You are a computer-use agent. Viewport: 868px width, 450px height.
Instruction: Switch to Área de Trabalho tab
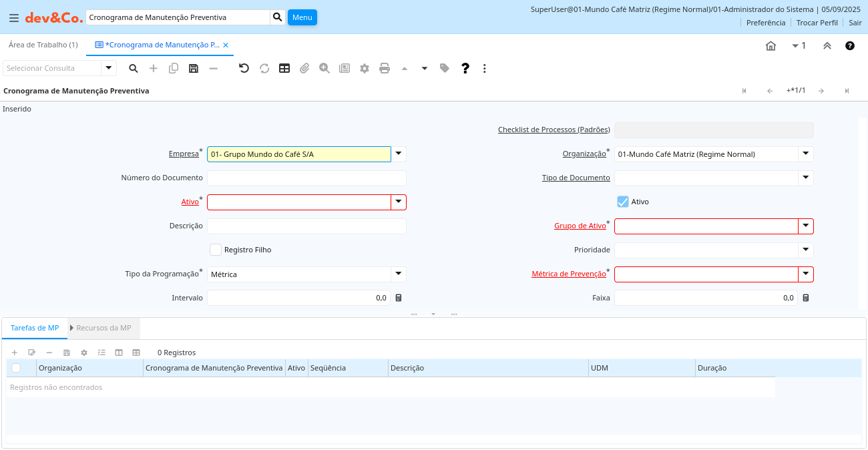pos(43,45)
